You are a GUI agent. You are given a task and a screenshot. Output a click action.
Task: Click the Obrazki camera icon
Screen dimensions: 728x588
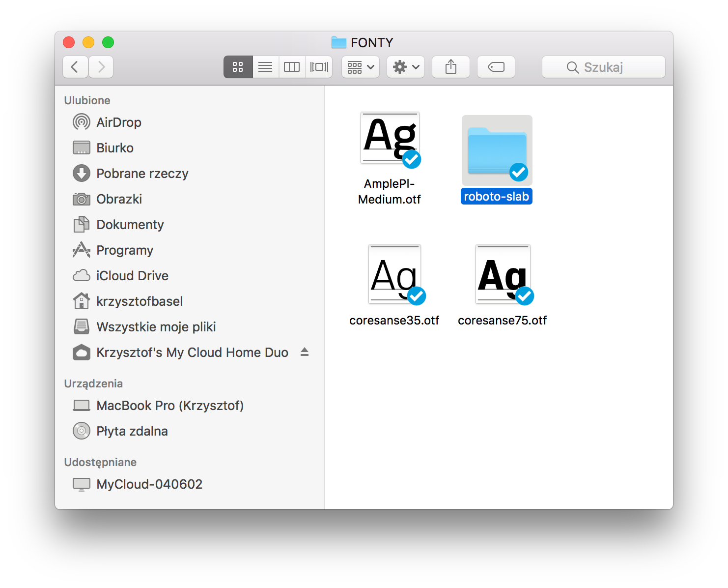coord(82,199)
